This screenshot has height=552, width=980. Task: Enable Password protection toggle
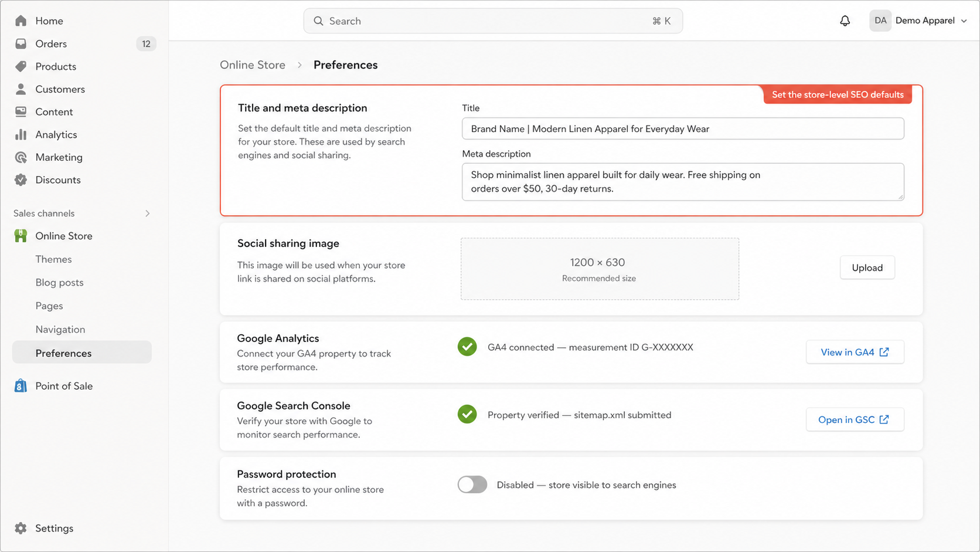coord(472,485)
